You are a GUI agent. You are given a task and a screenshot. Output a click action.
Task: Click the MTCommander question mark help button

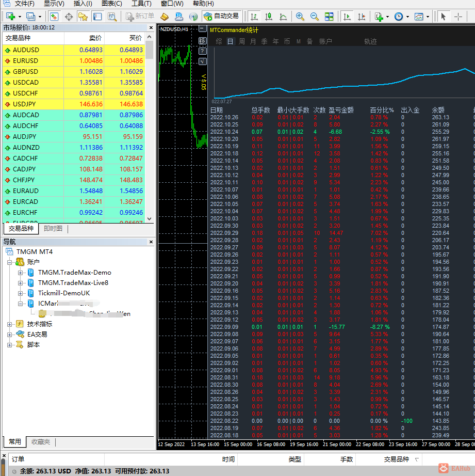coord(203,51)
